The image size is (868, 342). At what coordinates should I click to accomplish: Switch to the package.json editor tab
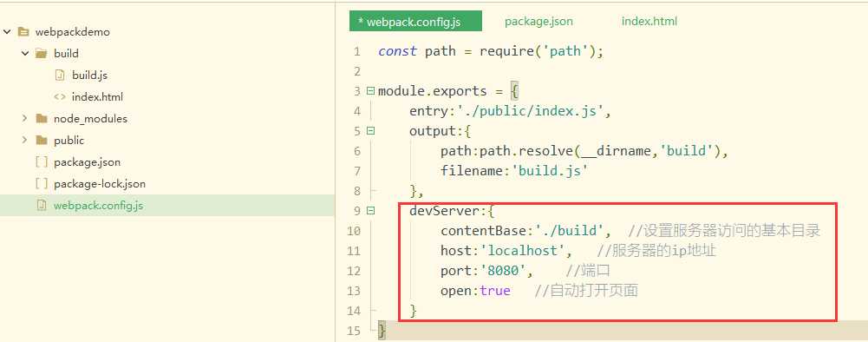click(x=538, y=22)
